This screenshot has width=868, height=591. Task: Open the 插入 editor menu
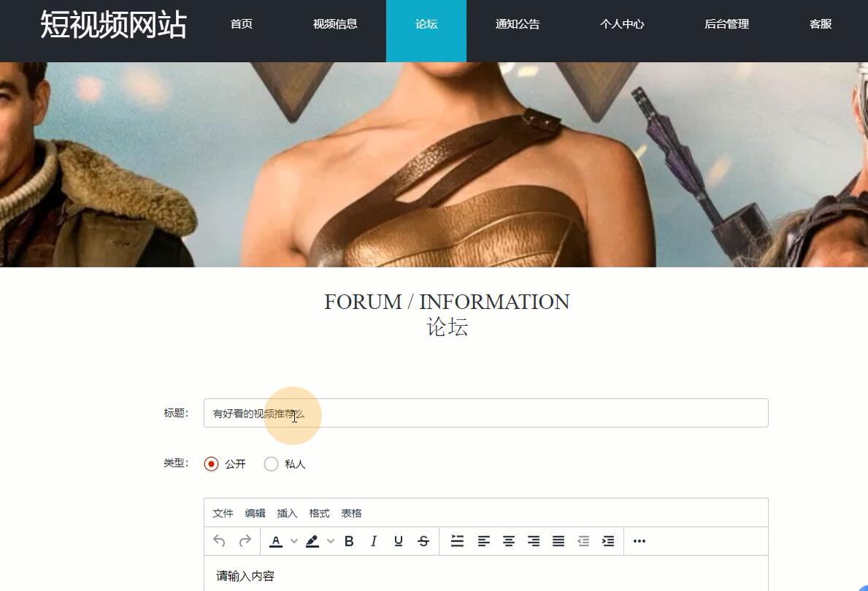pos(287,514)
